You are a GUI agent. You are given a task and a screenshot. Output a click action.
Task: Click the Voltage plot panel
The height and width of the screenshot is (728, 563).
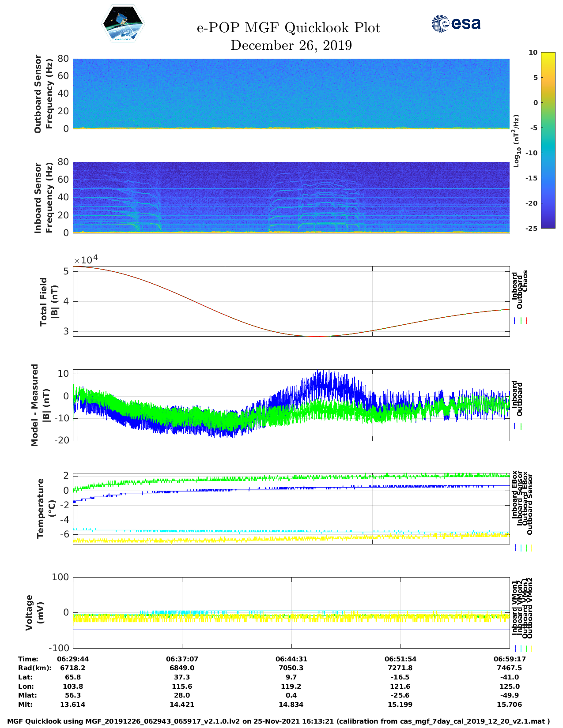(x=291, y=612)
